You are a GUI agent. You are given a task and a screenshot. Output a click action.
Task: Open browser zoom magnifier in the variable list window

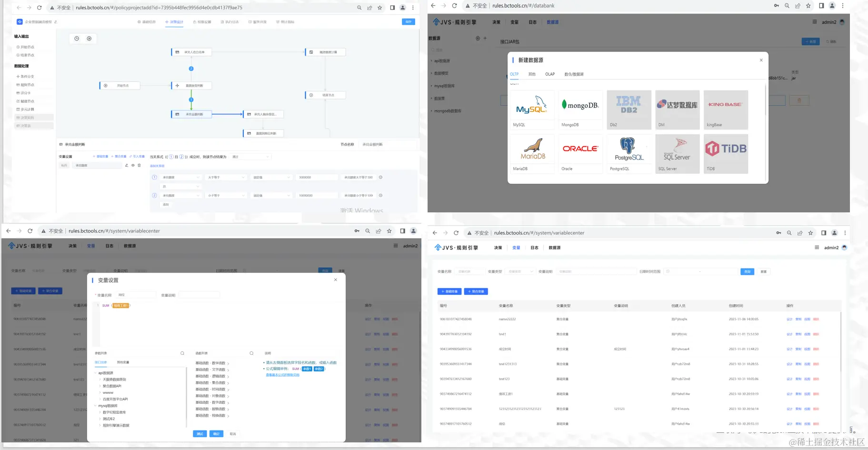pyautogui.click(x=789, y=233)
